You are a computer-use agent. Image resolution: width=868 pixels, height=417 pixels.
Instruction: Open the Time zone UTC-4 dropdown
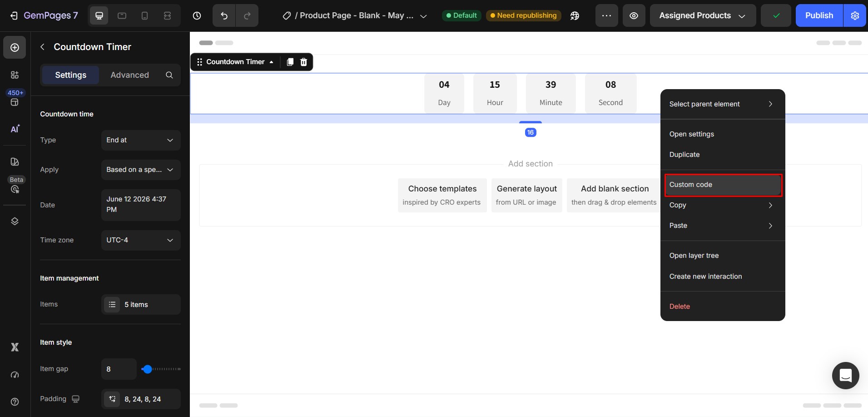141,240
